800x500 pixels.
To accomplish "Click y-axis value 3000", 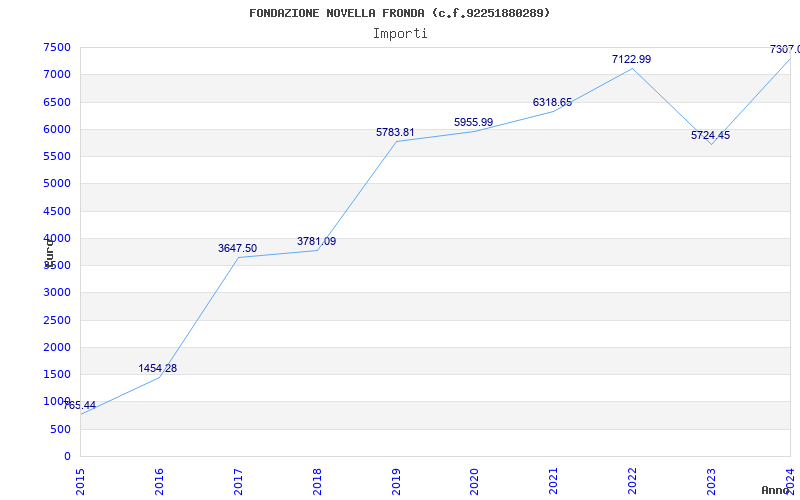I will pyautogui.click(x=57, y=293).
